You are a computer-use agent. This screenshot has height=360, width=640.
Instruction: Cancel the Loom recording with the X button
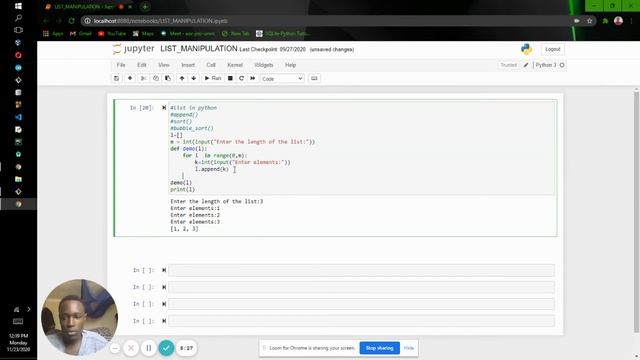(131, 348)
